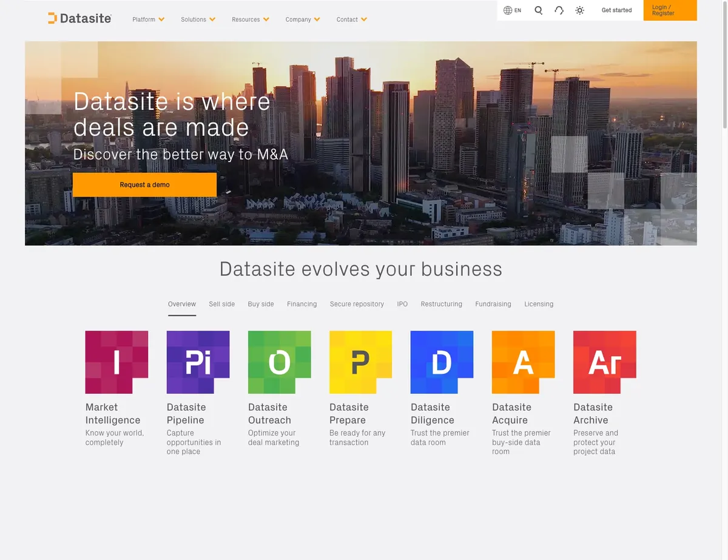Viewport: 728px width, 560px height.
Task: Click the page vertical scrollbar
Action: (724, 64)
